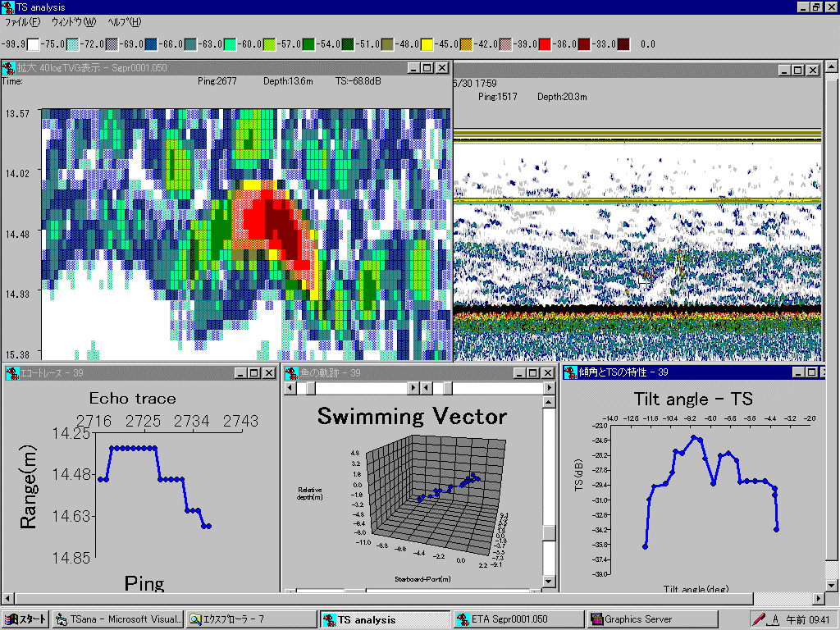Choose the lime swatch after -60.0
840x630 pixels.
269,44
